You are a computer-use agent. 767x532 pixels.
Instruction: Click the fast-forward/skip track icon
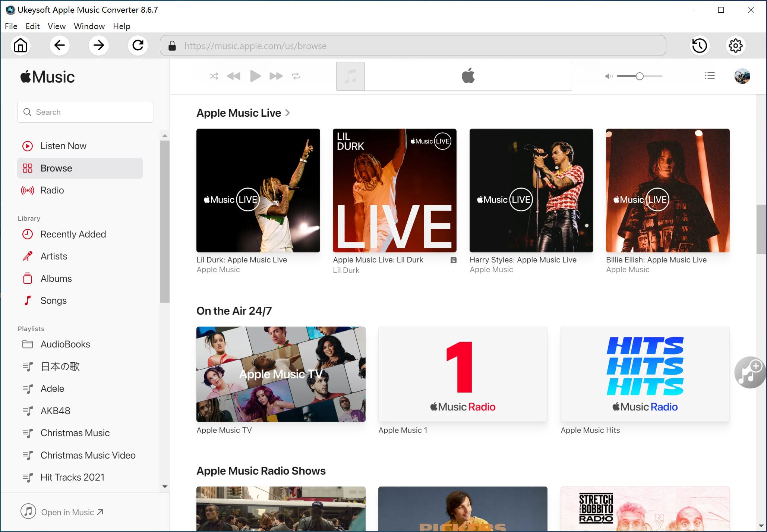coord(276,76)
